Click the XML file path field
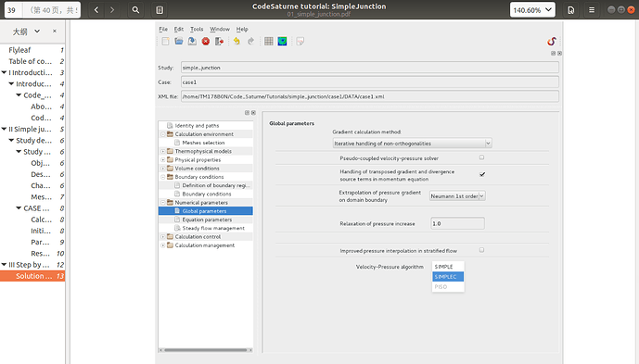 click(x=370, y=96)
